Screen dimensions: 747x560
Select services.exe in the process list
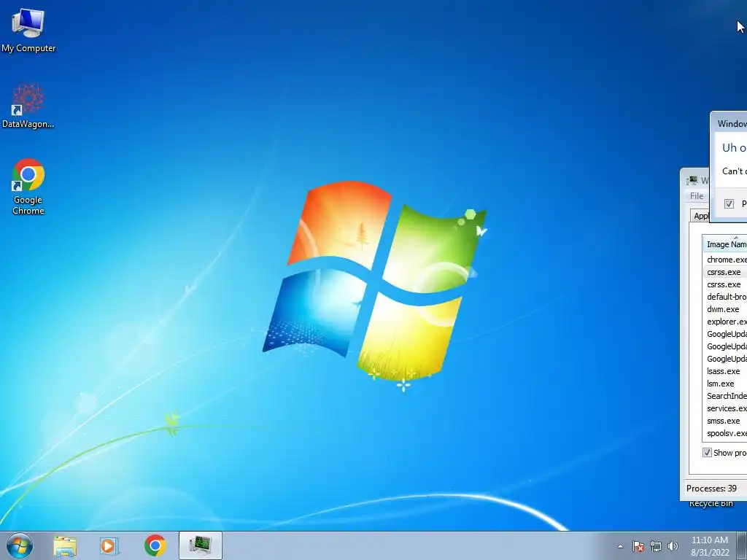coord(725,408)
